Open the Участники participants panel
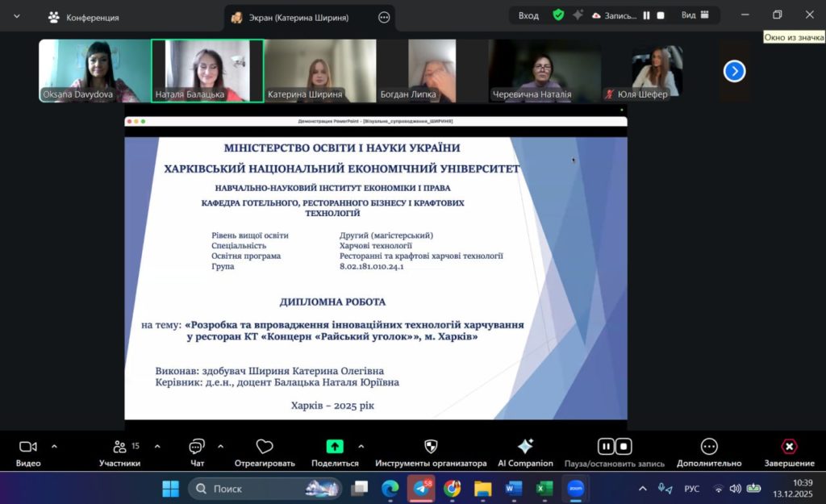 [x=119, y=447]
